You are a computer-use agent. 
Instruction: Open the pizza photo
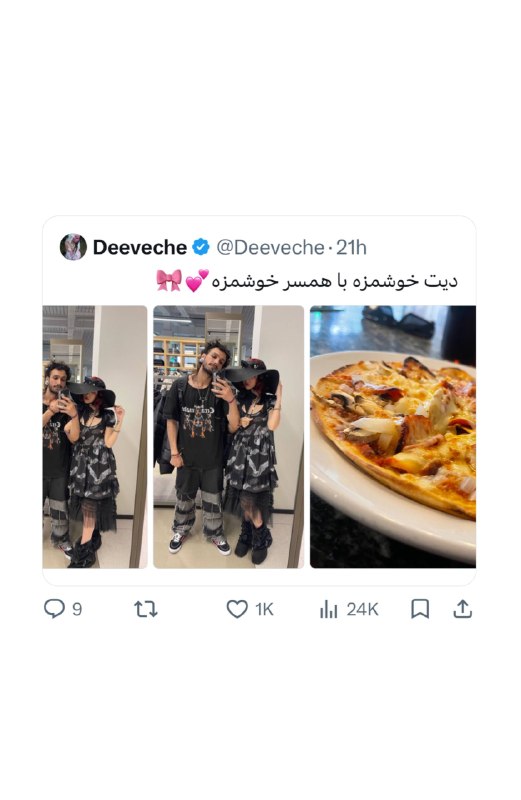point(393,437)
